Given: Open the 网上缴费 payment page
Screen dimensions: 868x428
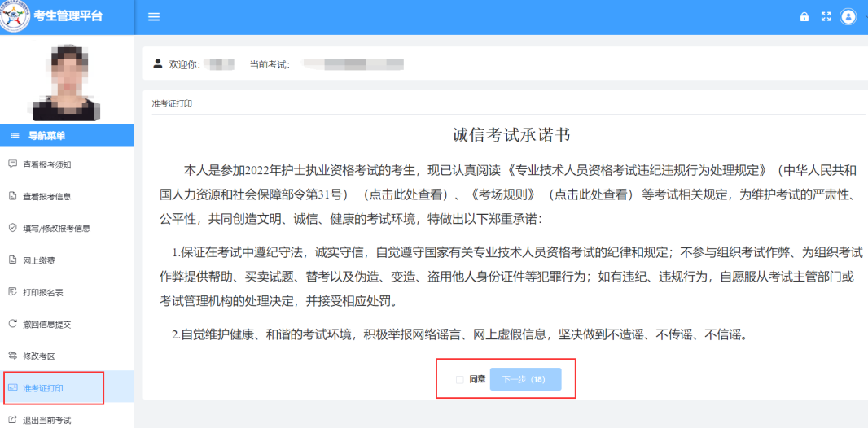Looking at the screenshot, I should [39, 260].
